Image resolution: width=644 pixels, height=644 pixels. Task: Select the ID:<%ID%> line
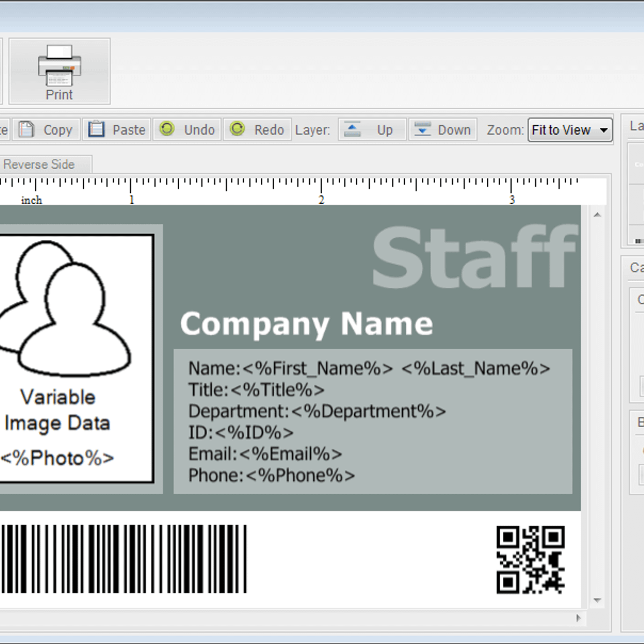(x=241, y=433)
